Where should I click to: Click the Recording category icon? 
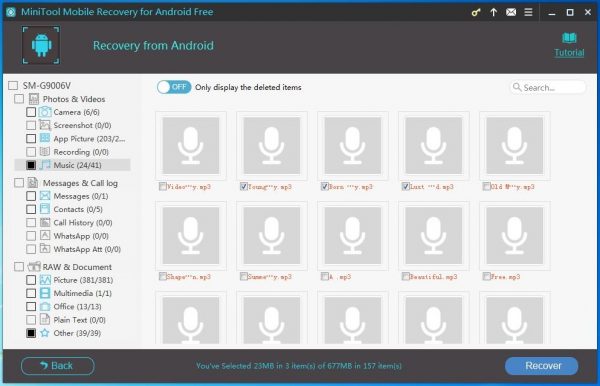[x=45, y=151]
